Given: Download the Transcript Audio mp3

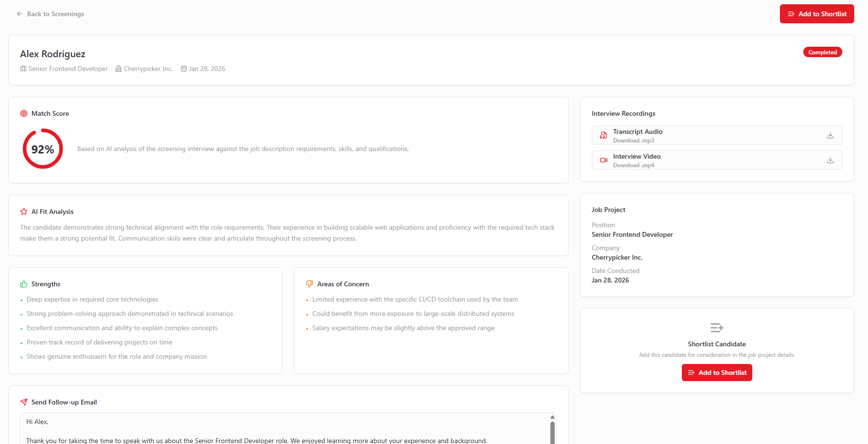Looking at the screenshot, I should pos(830,135).
